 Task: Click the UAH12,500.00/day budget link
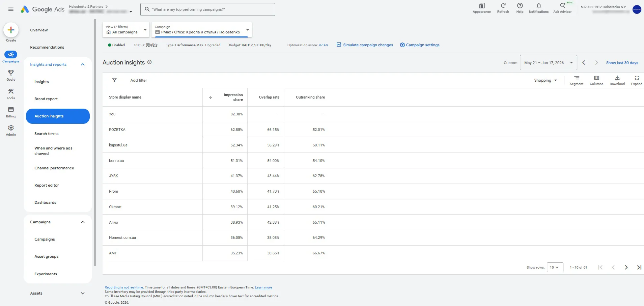point(256,45)
